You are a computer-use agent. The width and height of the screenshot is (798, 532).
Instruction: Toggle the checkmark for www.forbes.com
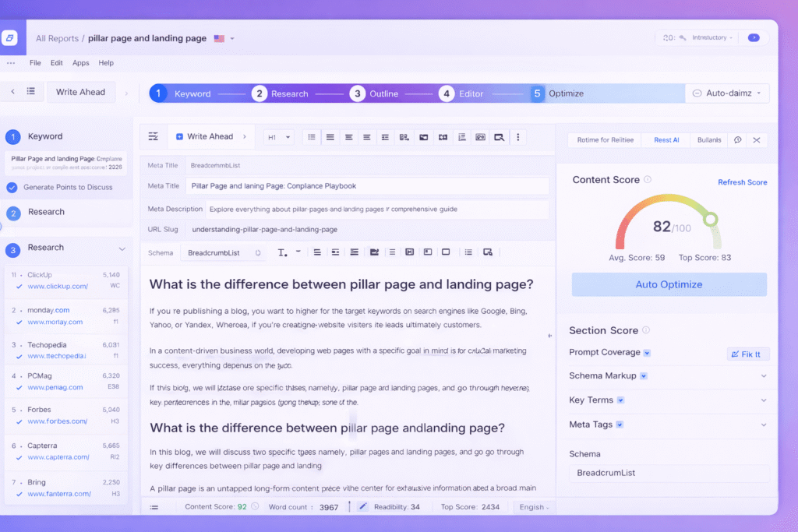(x=19, y=422)
